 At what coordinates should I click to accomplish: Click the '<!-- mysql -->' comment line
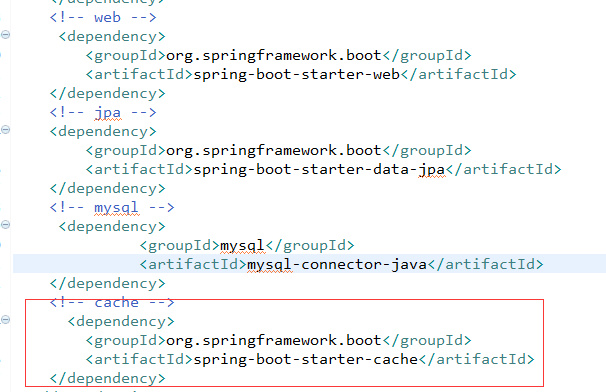tap(112, 208)
